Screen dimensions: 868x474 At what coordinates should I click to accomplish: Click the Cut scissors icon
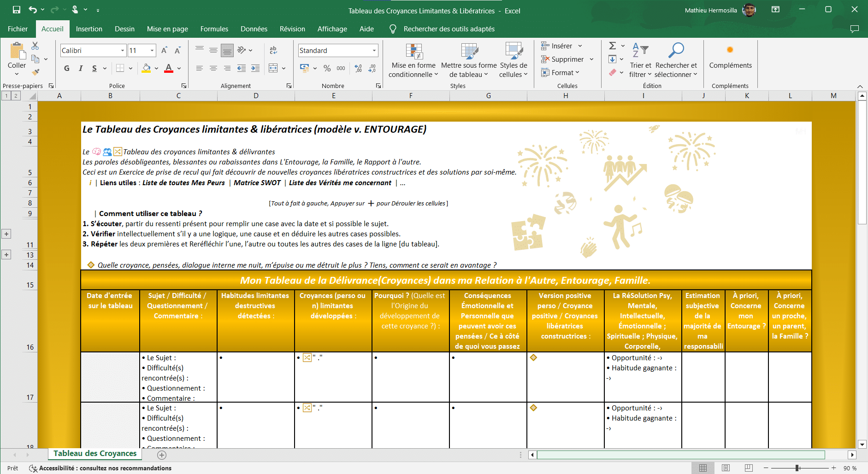pyautogui.click(x=35, y=46)
